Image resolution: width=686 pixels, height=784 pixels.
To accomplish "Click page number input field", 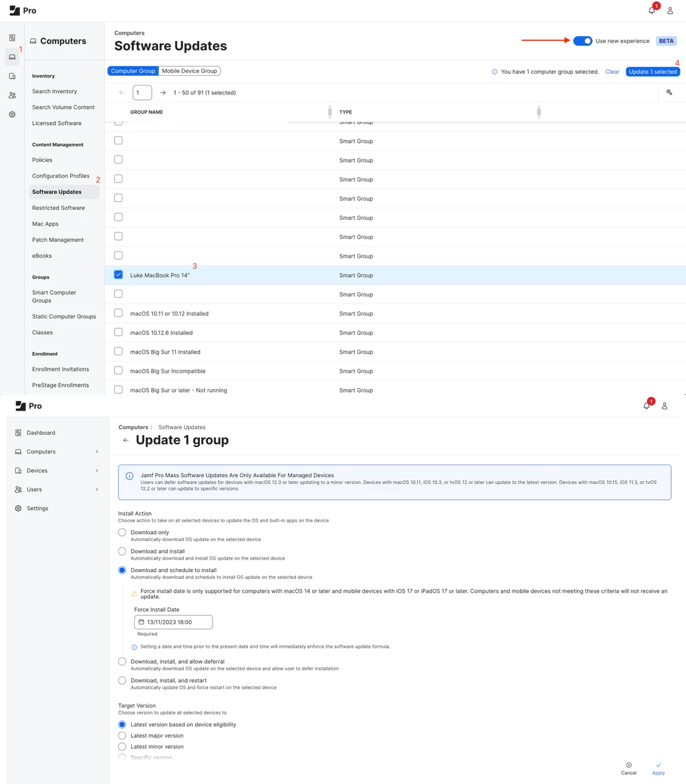I will coord(142,93).
